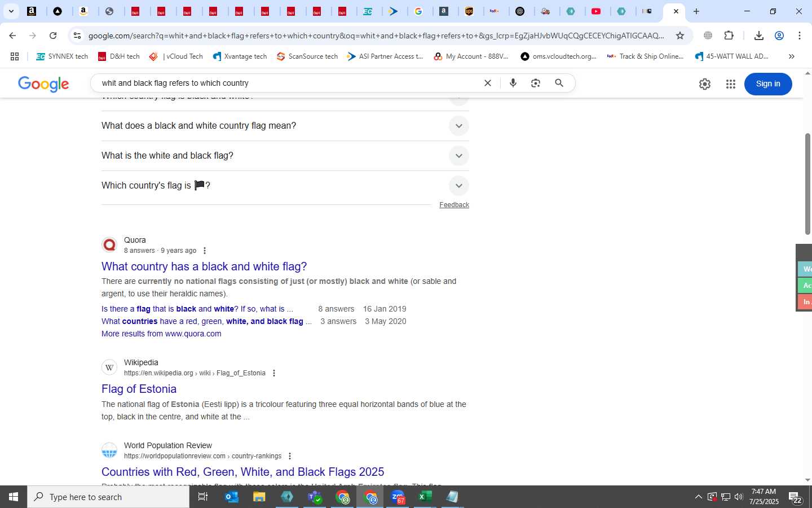812x508 pixels.
Task: Open the bookmarks apps grid shortcut
Action: coord(15,56)
